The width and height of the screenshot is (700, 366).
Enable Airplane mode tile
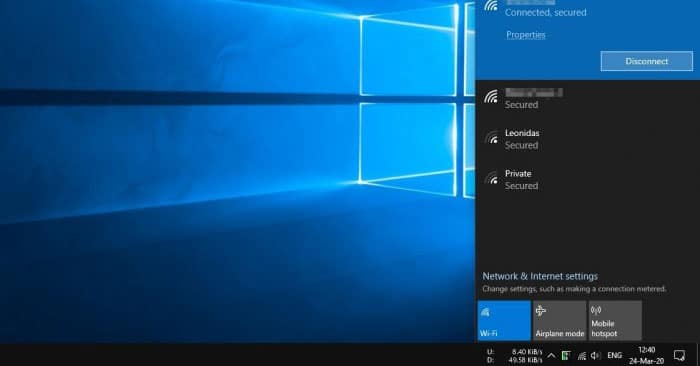[559, 320]
